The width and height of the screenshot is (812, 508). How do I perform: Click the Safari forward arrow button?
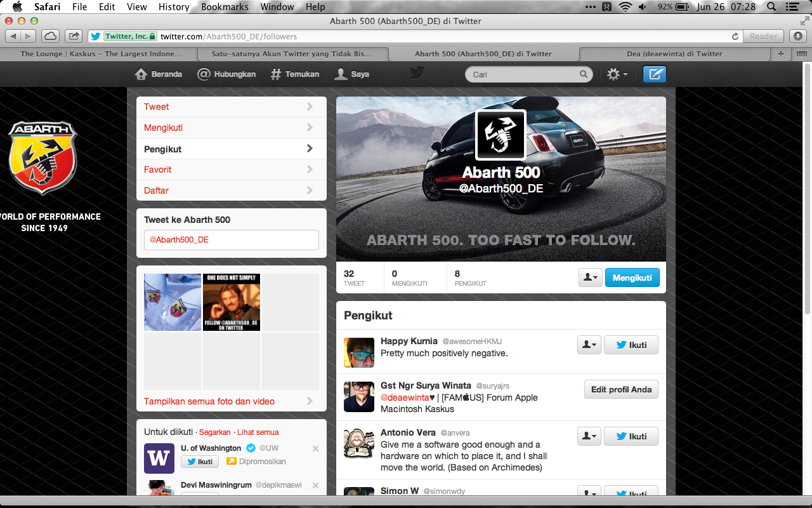pos(29,36)
